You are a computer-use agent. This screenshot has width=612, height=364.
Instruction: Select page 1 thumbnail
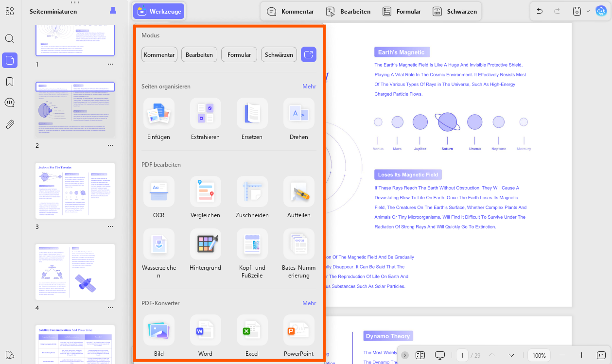point(75,40)
